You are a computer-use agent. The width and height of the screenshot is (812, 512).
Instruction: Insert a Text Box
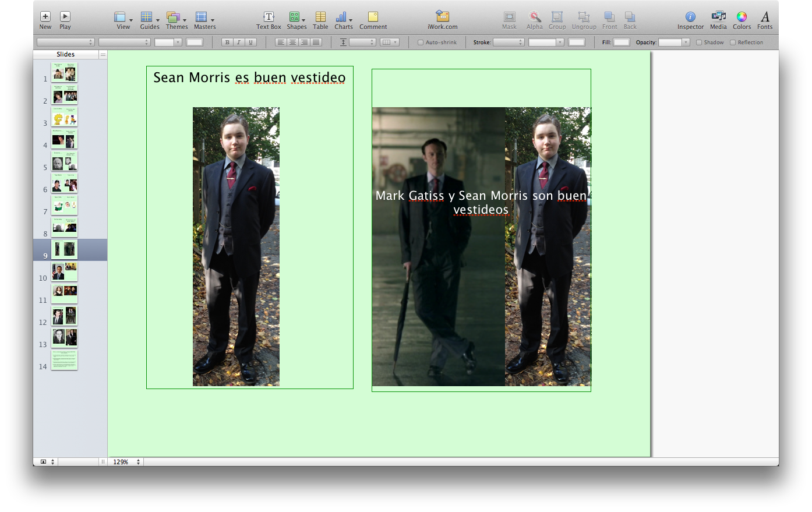(269, 17)
